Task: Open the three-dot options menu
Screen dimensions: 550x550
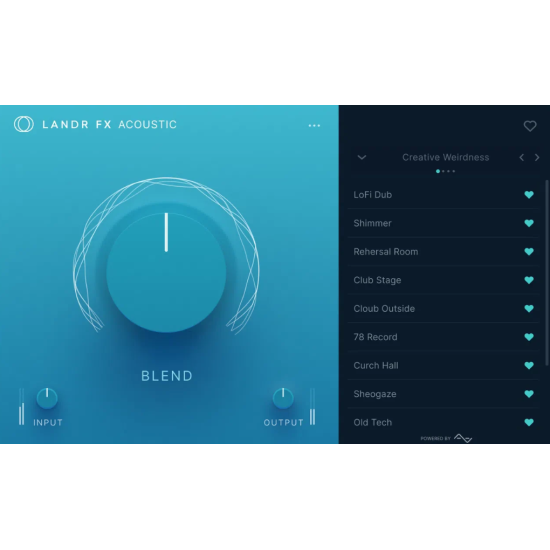Action: 314,126
